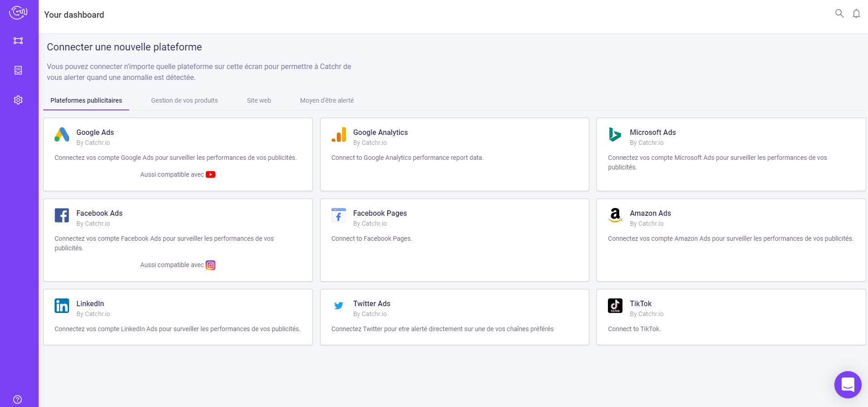Click 'Connectez vos compte Microsoft Ads' description

click(x=717, y=162)
